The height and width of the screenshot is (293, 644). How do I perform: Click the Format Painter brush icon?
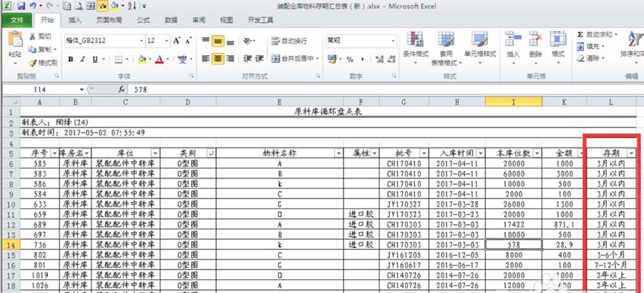point(34,63)
